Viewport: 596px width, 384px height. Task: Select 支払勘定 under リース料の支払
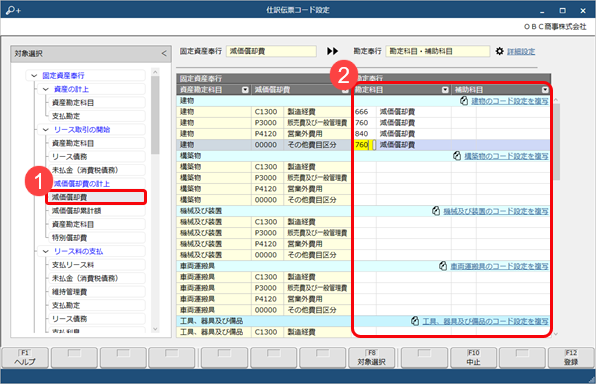[97, 305]
